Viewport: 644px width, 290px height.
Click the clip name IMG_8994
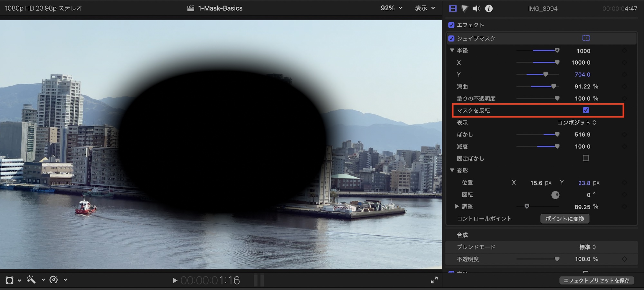(543, 9)
